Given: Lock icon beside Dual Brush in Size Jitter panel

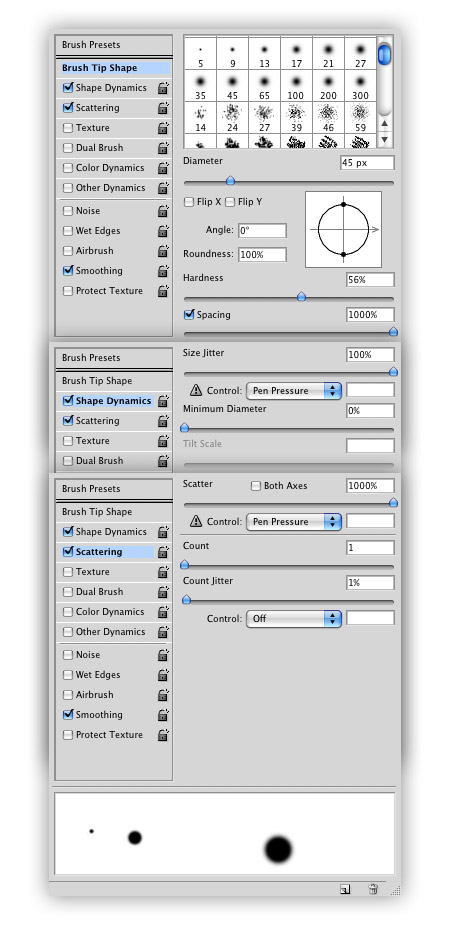Looking at the screenshot, I should [x=163, y=461].
